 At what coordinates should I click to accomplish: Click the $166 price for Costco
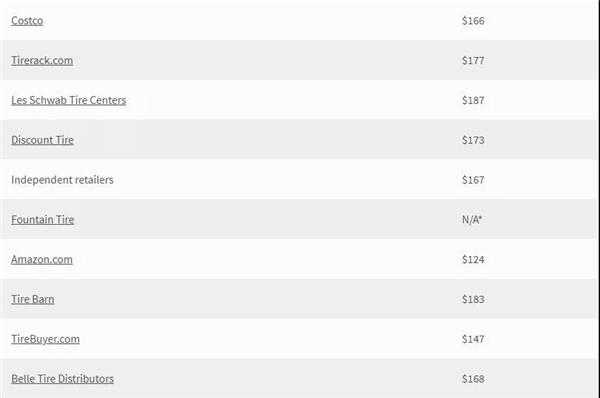[473, 21]
